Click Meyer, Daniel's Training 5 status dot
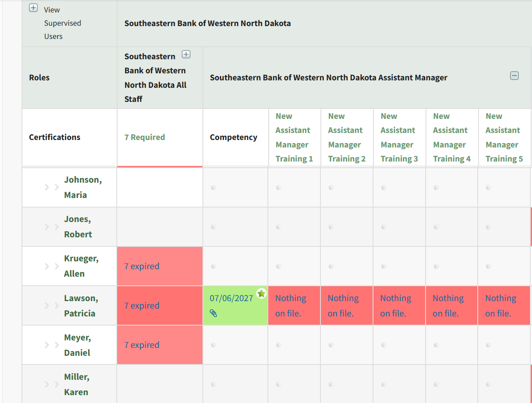Viewport: 532px width, 403px height. 489,345
